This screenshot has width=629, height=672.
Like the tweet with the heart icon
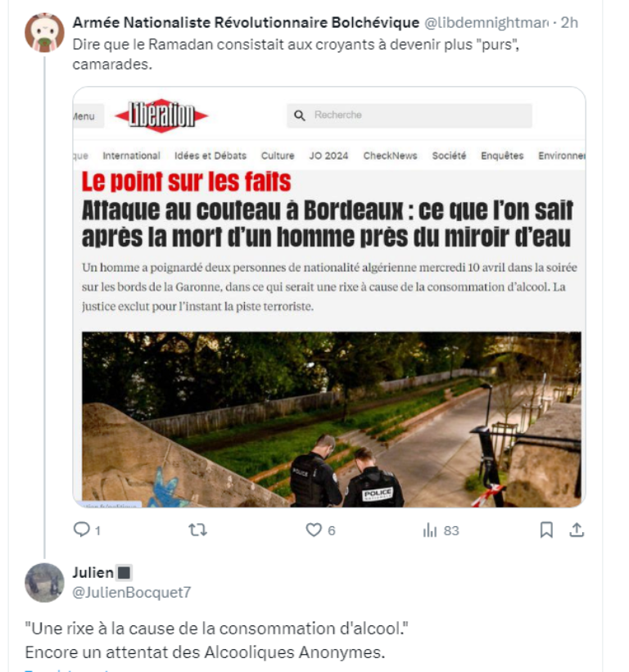tap(314, 530)
